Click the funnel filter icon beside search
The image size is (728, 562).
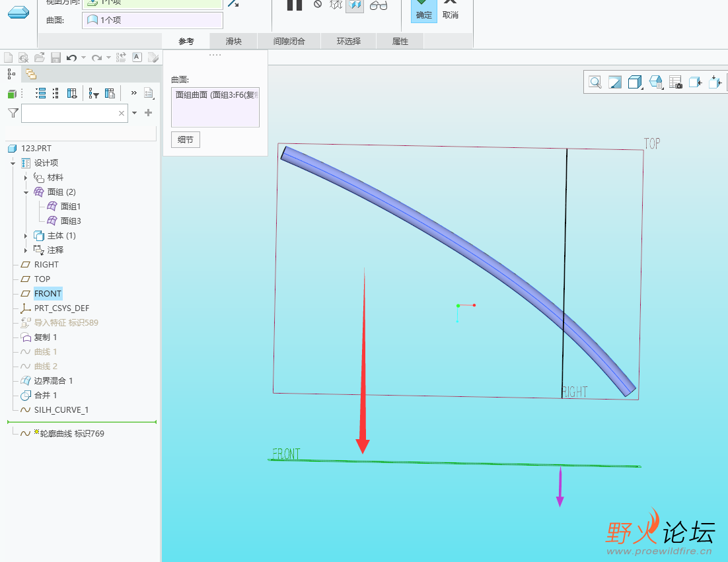click(x=13, y=113)
